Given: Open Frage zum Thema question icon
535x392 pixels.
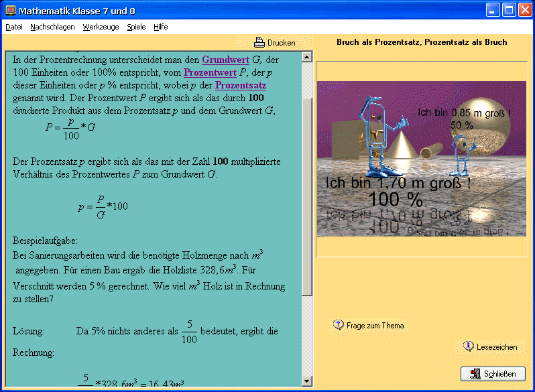Looking at the screenshot, I should click(339, 325).
